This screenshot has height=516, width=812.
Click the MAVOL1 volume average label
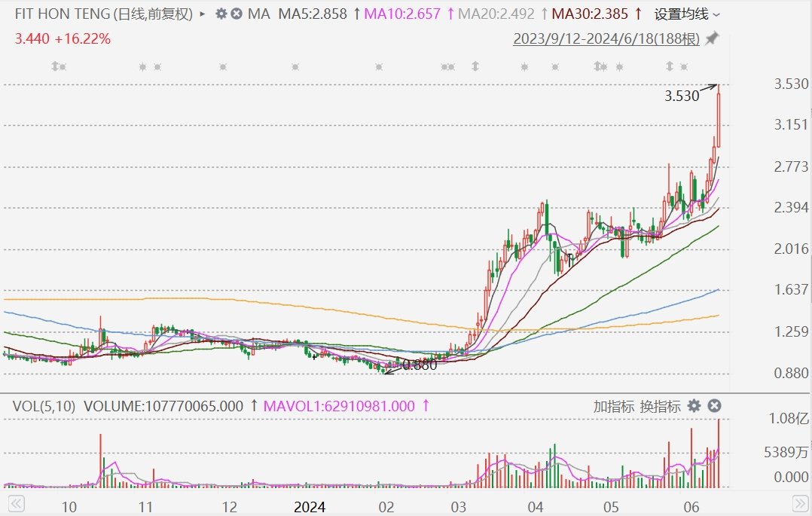(x=339, y=406)
